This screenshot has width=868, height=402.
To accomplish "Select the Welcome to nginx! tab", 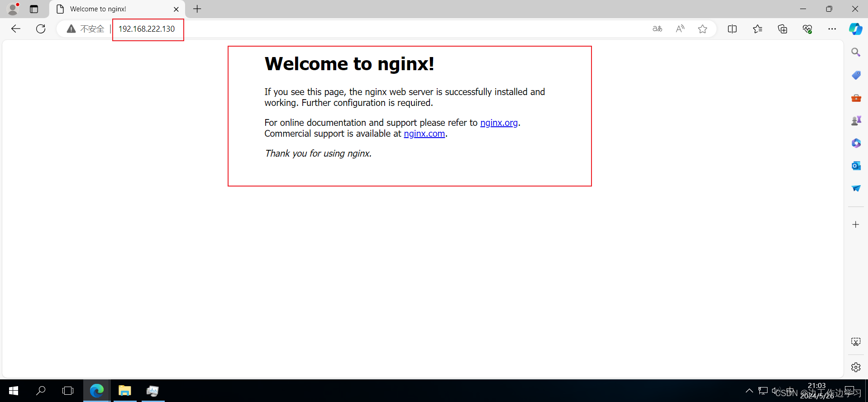I will pyautogui.click(x=117, y=9).
